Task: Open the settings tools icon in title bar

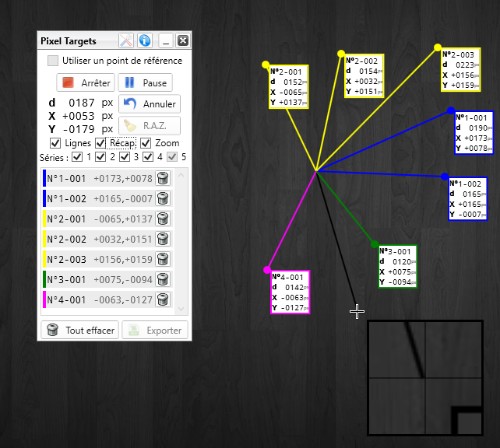Action: point(126,41)
